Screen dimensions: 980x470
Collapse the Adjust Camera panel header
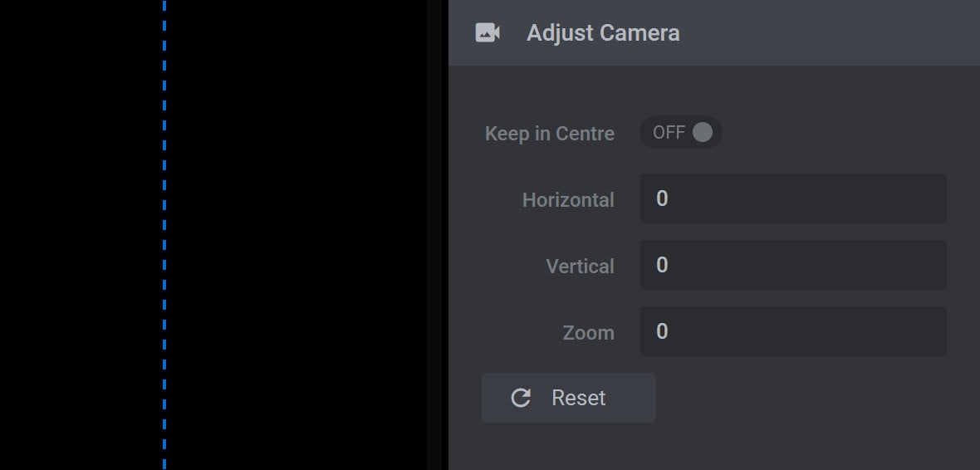(x=713, y=32)
